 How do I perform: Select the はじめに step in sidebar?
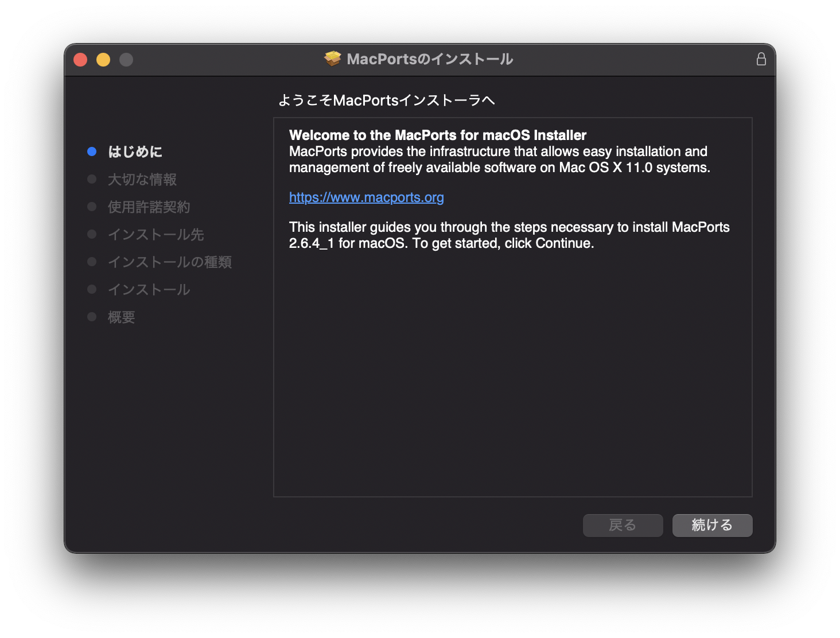(x=135, y=152)
